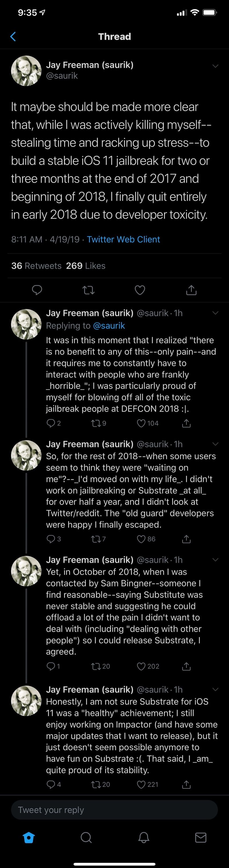Switch to the Home tab

pos(29,837)
